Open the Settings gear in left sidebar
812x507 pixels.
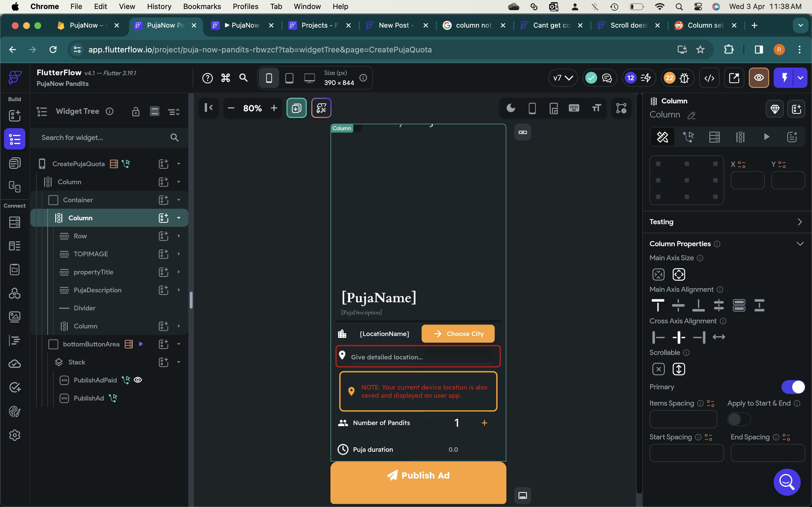tap(14, 435)
